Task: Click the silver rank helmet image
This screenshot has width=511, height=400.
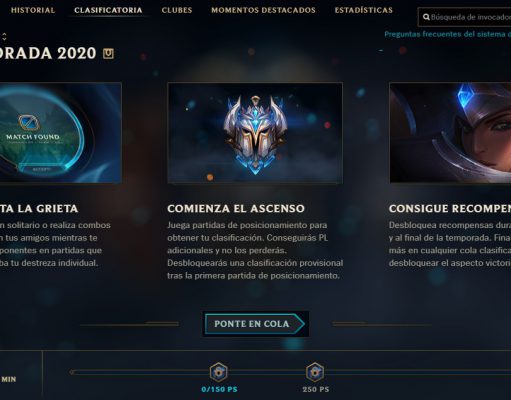Action: click(x=255, y=133)
